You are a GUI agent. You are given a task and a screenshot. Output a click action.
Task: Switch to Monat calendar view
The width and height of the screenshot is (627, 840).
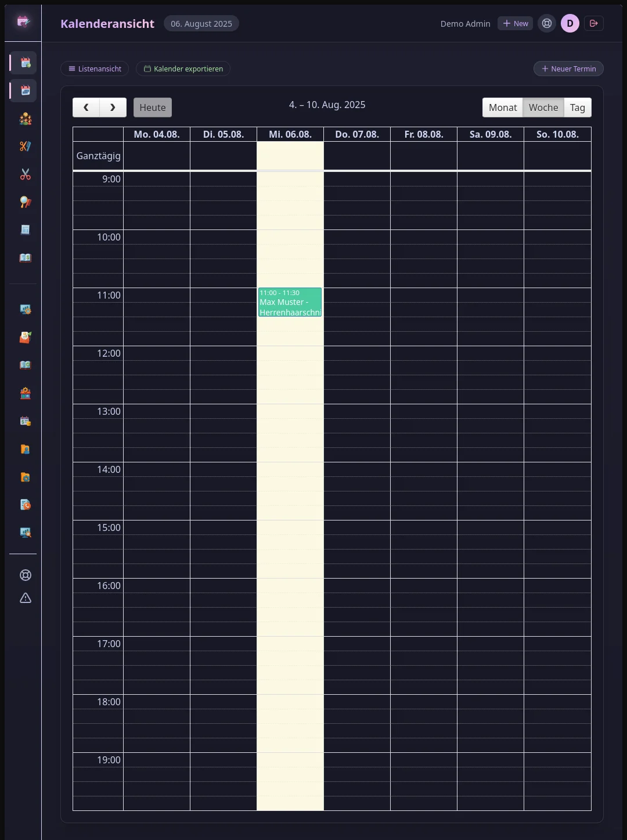click(x=502, y=107)
